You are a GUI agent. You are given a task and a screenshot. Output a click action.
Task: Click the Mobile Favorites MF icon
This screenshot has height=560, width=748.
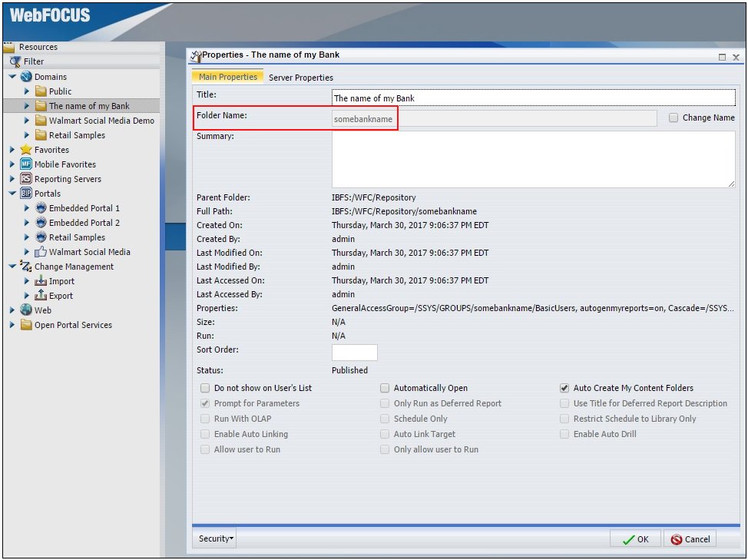pyautogui.click(x=26, y=164)
